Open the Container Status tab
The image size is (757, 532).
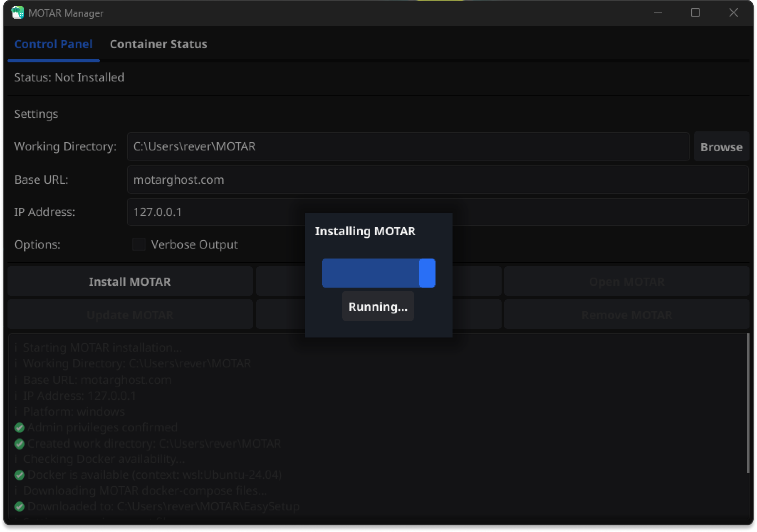[158, 44]
